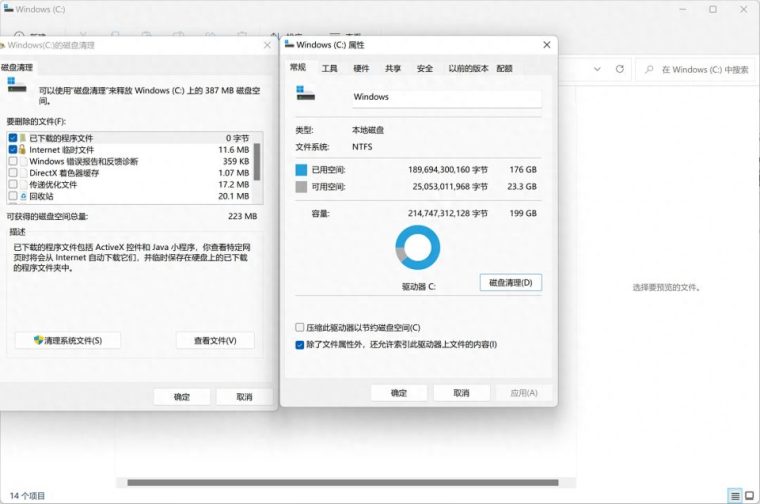Edit the drive name field containing Windows
The image size is (760, 504).
(x=447, y=97)
